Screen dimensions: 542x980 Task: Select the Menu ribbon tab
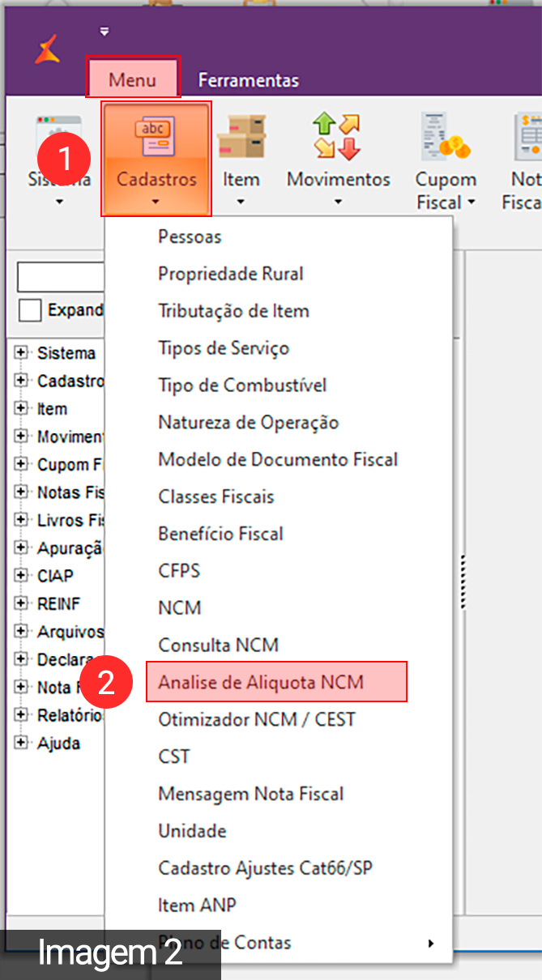tap(132, 79)
